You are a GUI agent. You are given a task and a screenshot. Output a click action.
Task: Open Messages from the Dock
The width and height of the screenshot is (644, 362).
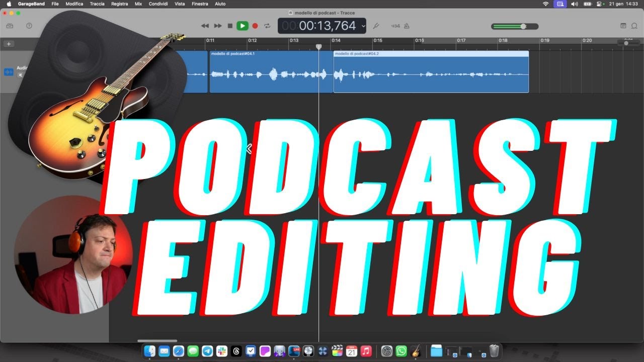coord(193,351)
